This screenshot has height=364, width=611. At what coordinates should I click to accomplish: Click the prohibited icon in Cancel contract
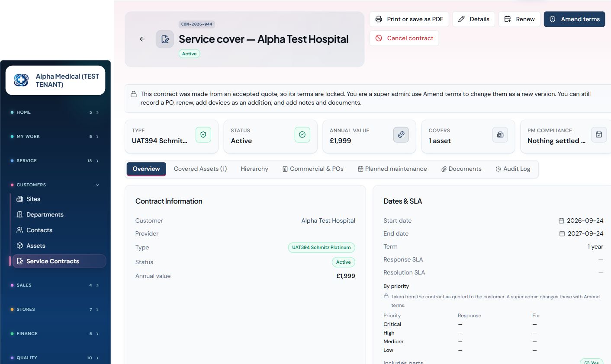click(379, 38)
